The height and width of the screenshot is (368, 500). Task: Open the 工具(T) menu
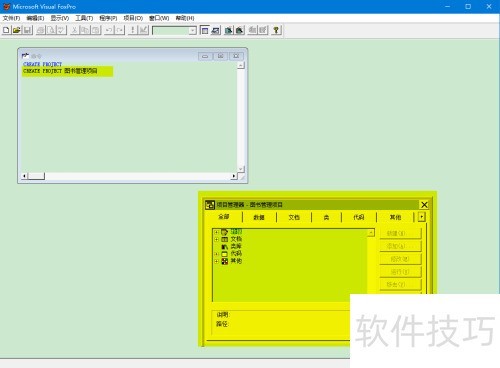84,18
